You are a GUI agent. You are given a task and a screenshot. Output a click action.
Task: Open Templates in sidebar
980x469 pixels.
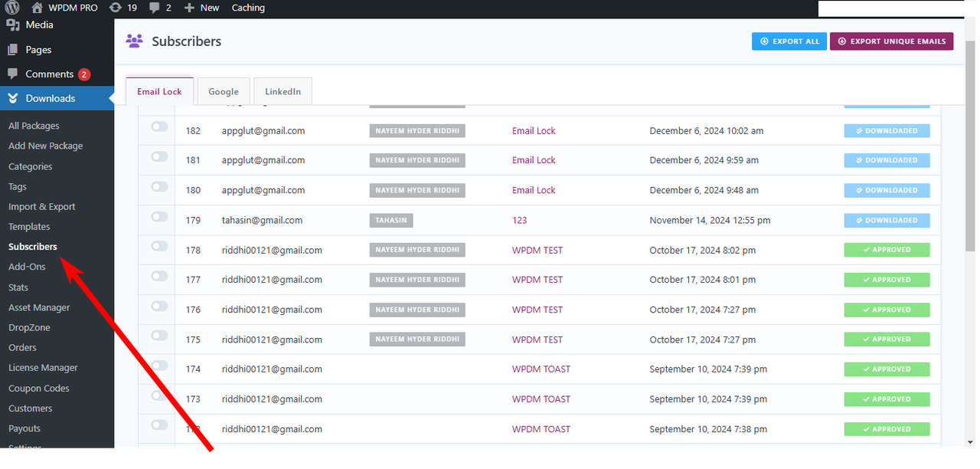[29, 227]
